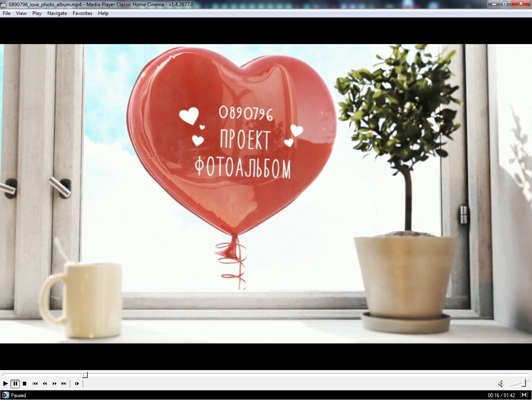Image resolution: width=532 pixels, height=400 pixels.
Task: Click the highlighted Pause button
Action: click(15, 384)
